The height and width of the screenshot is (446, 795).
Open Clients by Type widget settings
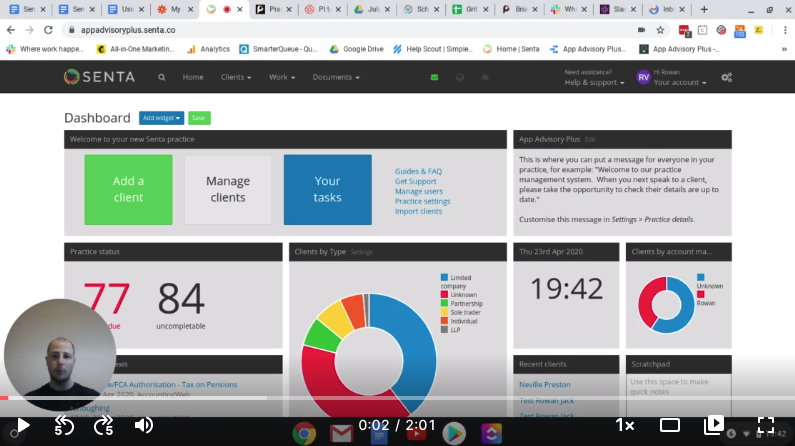362,252
